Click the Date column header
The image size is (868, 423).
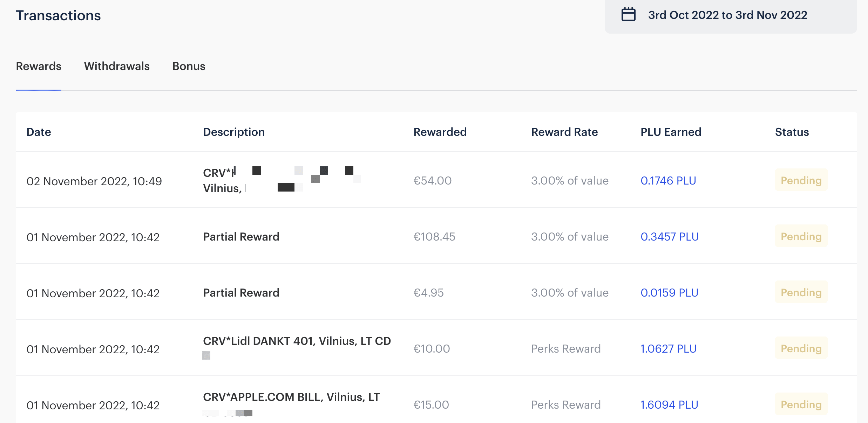[39, 132]
